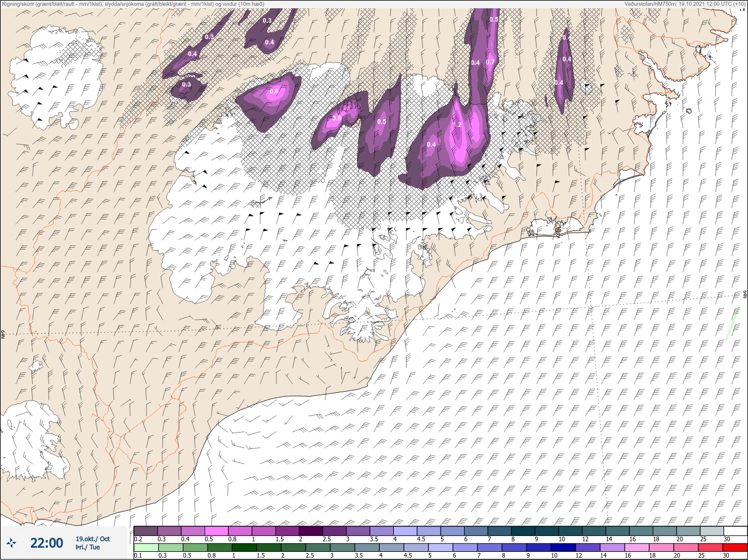Click the pale green first swatch in the bottom legend

(x=146, y=548)
